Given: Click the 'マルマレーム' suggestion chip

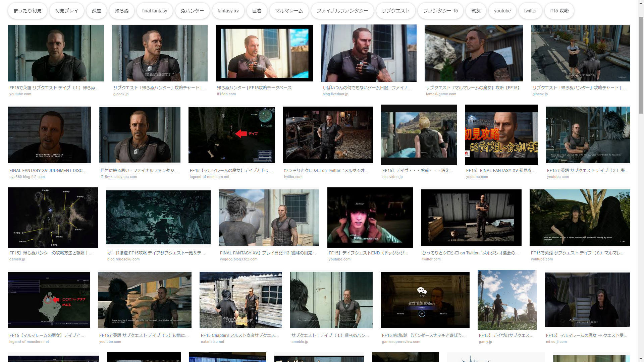Looking at the screenshot, I should (289, 11).
